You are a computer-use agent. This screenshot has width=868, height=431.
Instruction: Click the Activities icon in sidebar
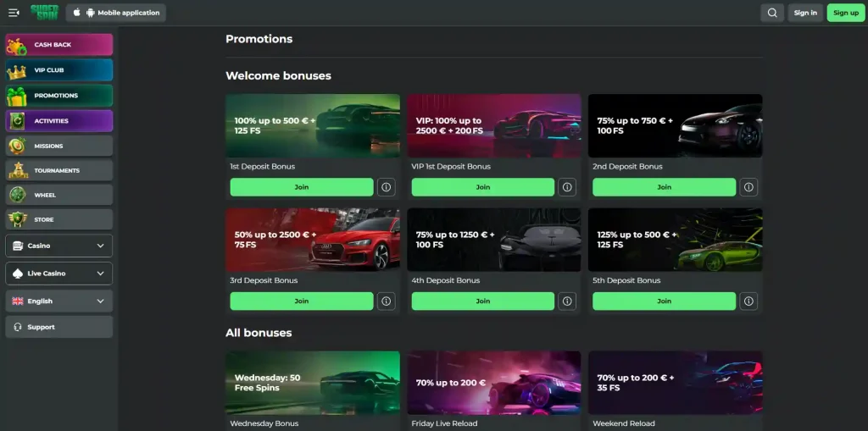(17, 121)
